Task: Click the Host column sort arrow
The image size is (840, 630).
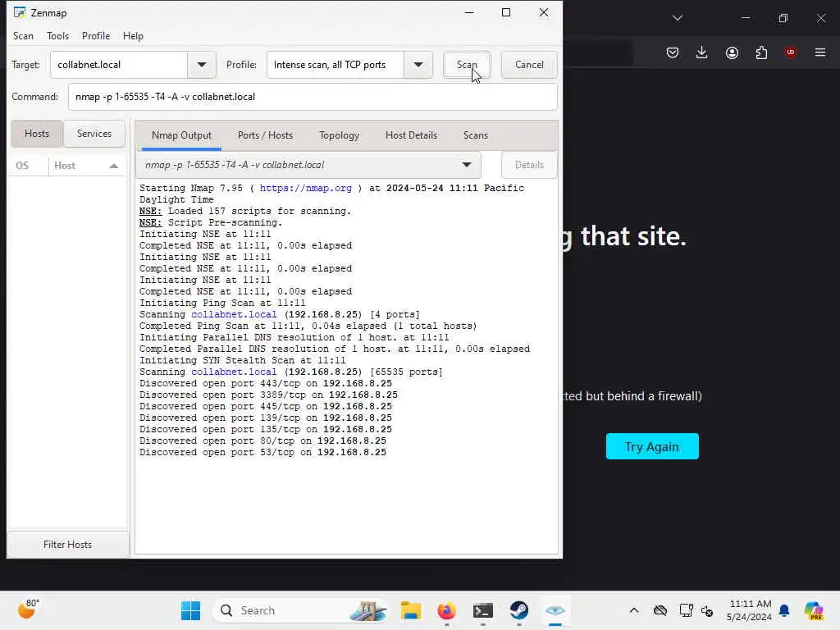Action: tap(113, 166)
